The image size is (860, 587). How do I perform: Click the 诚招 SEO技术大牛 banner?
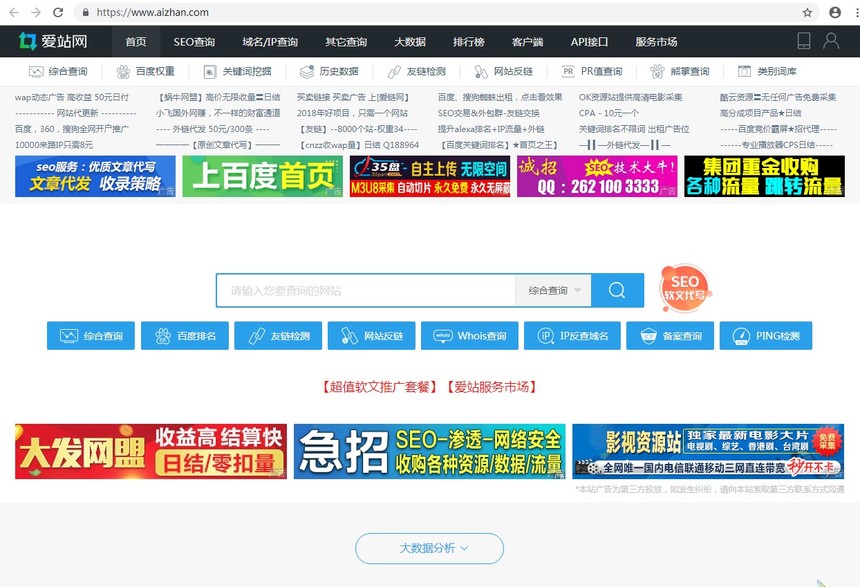[x=597, y=176]
